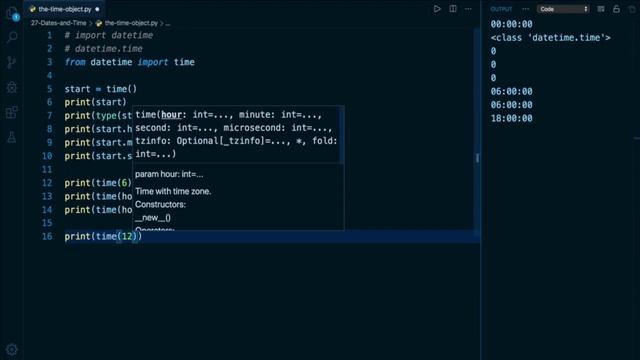The image size is (640, 360).
Task: Switch to the OUTPUT panel tab
Action: [x=501, y=9]
